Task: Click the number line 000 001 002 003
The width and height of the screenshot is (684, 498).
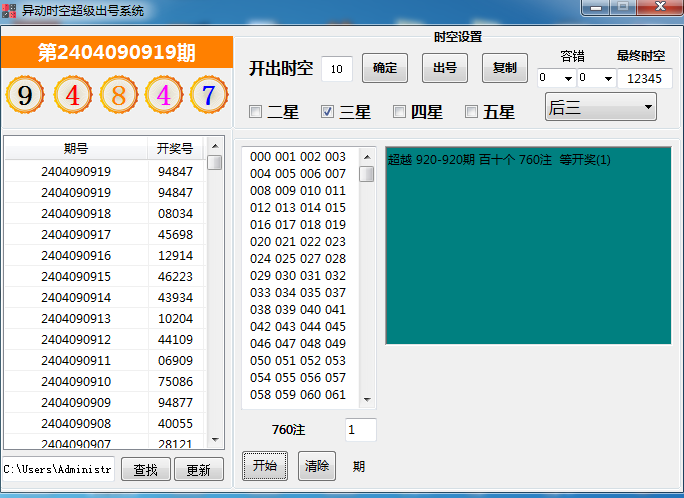Action: (x=298, y=157)
